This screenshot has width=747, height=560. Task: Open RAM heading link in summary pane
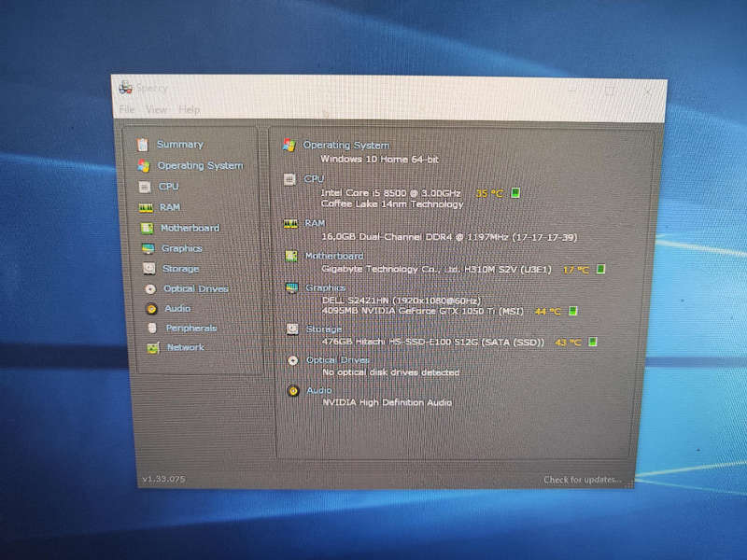(315, 223)
